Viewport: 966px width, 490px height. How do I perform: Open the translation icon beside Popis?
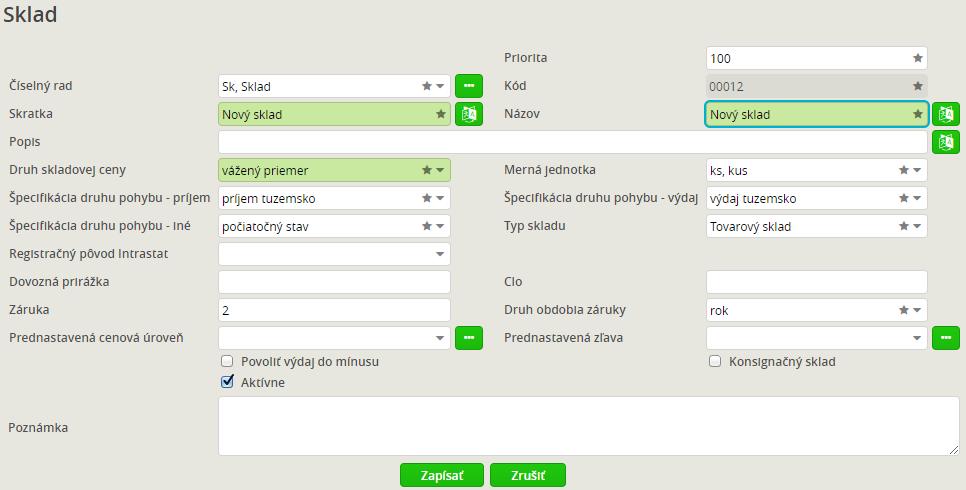(946, 142)
